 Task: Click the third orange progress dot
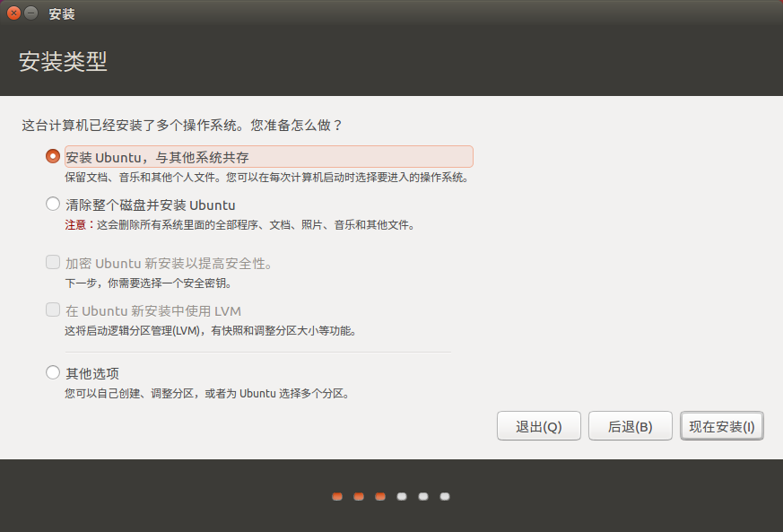(x=379, y=495)
